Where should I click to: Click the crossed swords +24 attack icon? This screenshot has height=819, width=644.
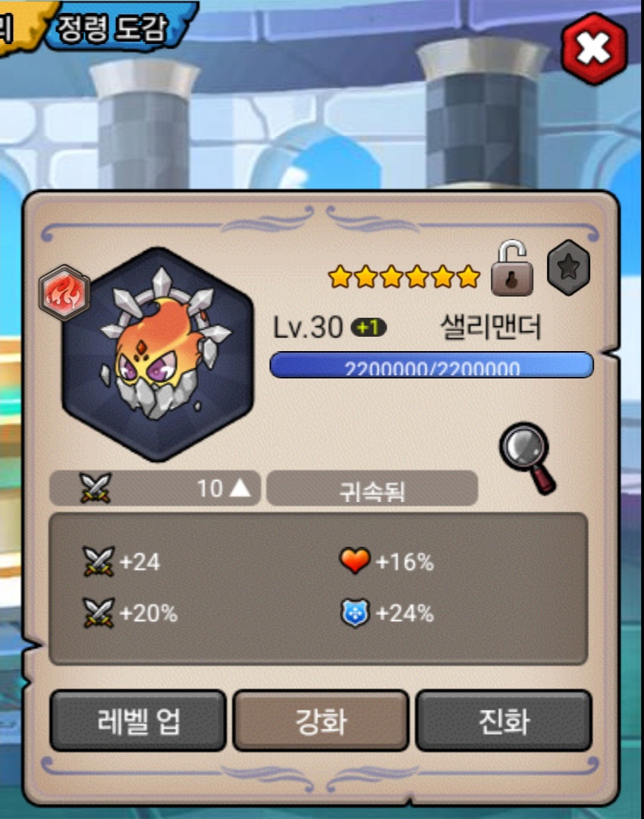(98, 561)
